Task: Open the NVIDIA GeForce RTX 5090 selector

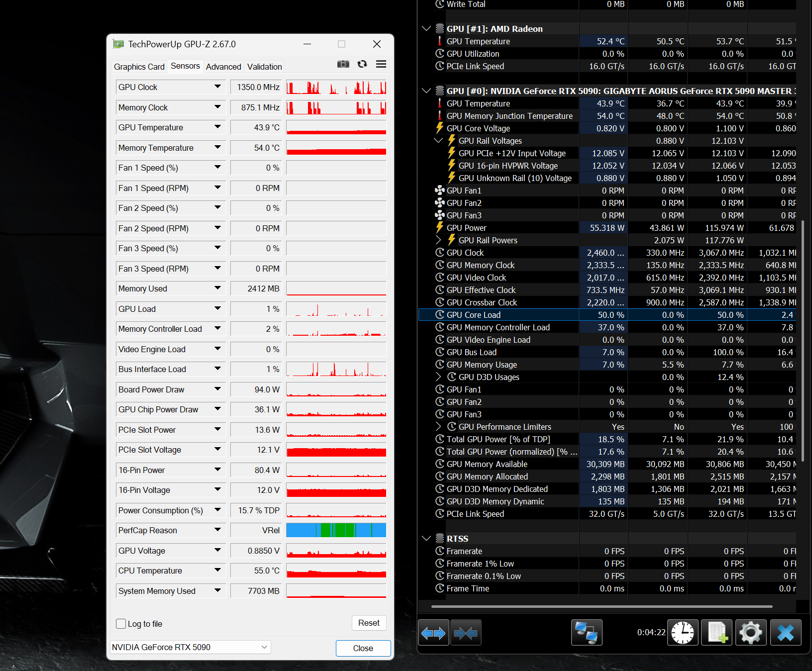Action: pos(190,647)
